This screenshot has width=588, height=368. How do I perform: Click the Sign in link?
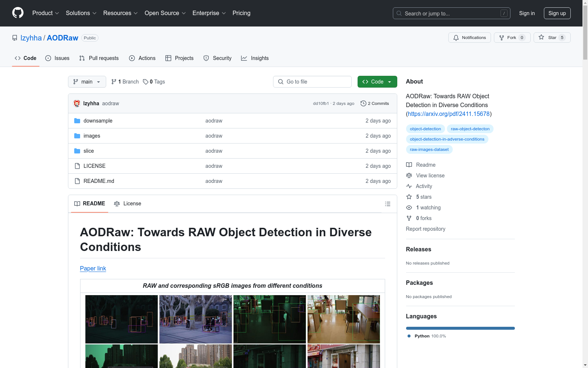tap(527, 13)
